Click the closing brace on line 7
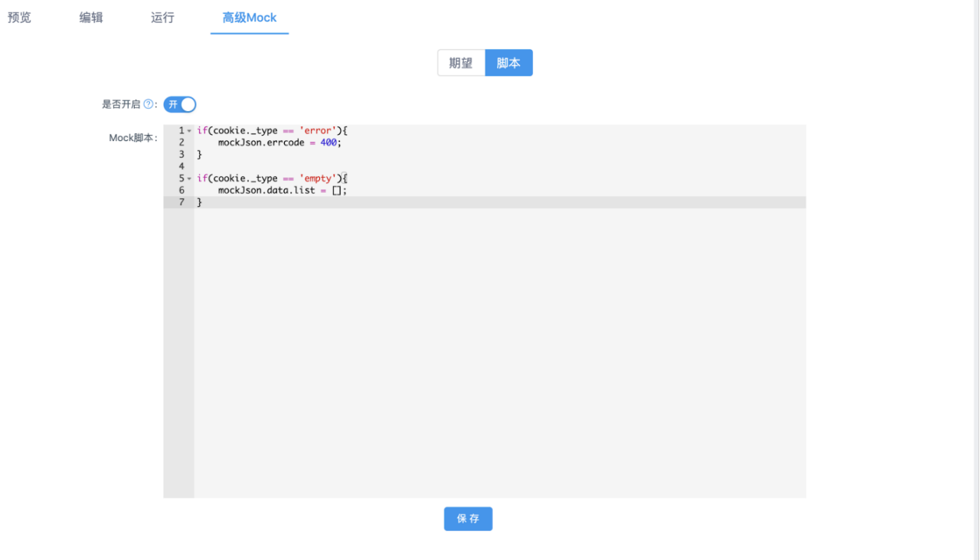Screen dimensions: 980x560 tap(200, 202)
